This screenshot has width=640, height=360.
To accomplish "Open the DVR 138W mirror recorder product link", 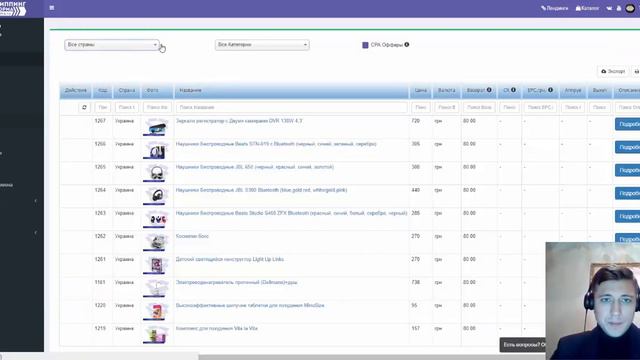I will 239,121.
